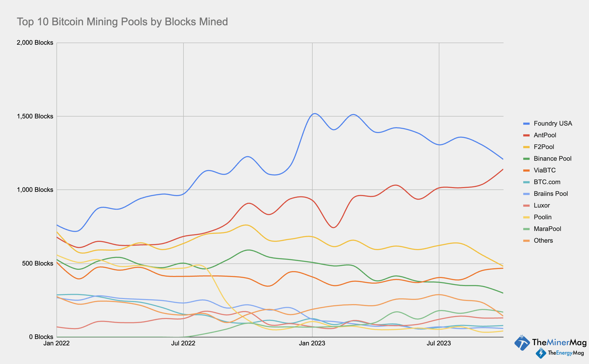Select the BTC.com teal legend swatch
Screen dimensions: 589x364
[526, 182]
